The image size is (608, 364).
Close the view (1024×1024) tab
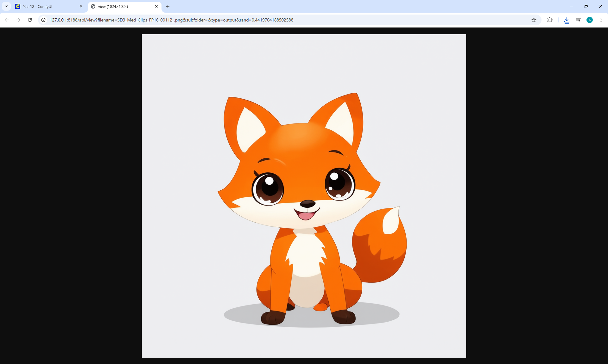click(156, 6)
